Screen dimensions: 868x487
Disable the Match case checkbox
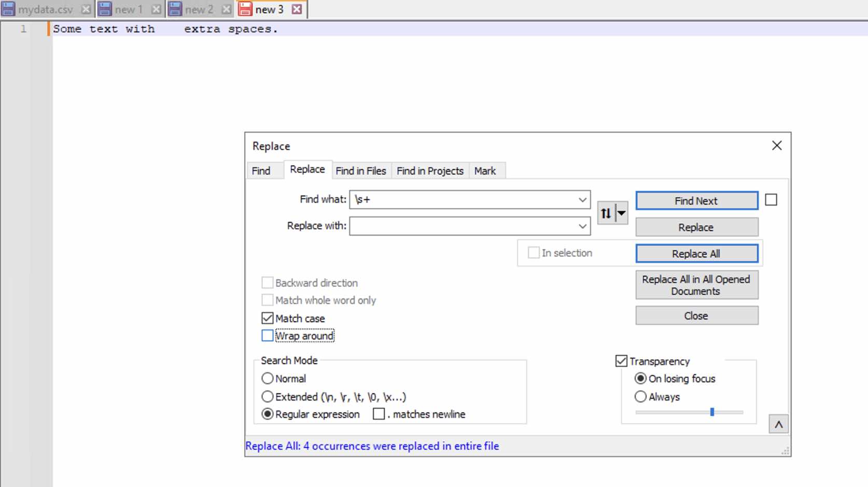click(267, 318)
